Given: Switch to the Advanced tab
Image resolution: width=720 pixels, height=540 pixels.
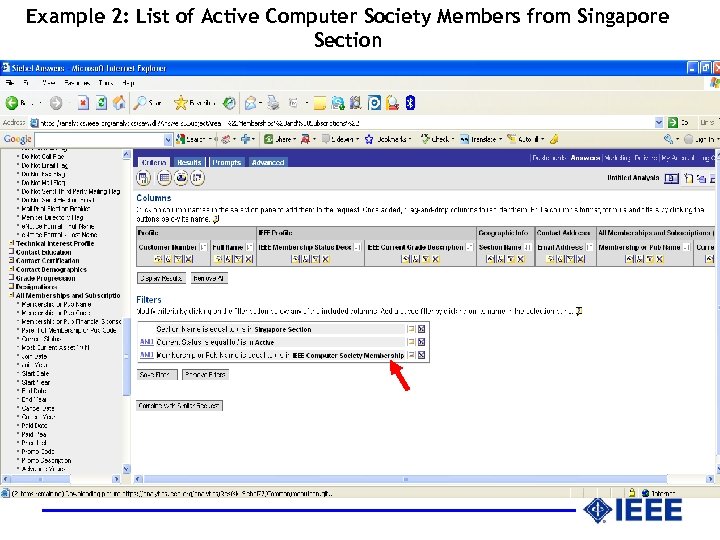Looking at the screenshot, I should 268,162.
